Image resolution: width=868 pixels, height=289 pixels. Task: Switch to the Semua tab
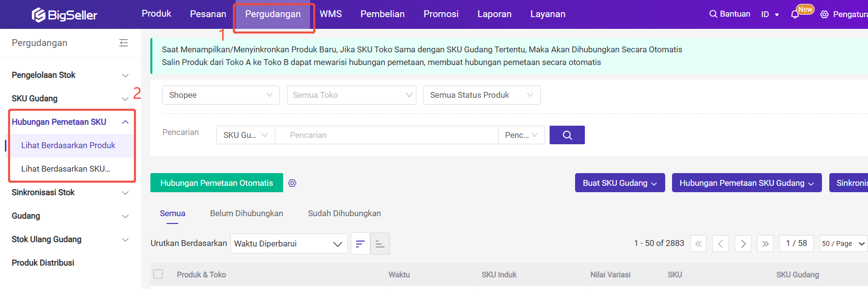[172, 213]
